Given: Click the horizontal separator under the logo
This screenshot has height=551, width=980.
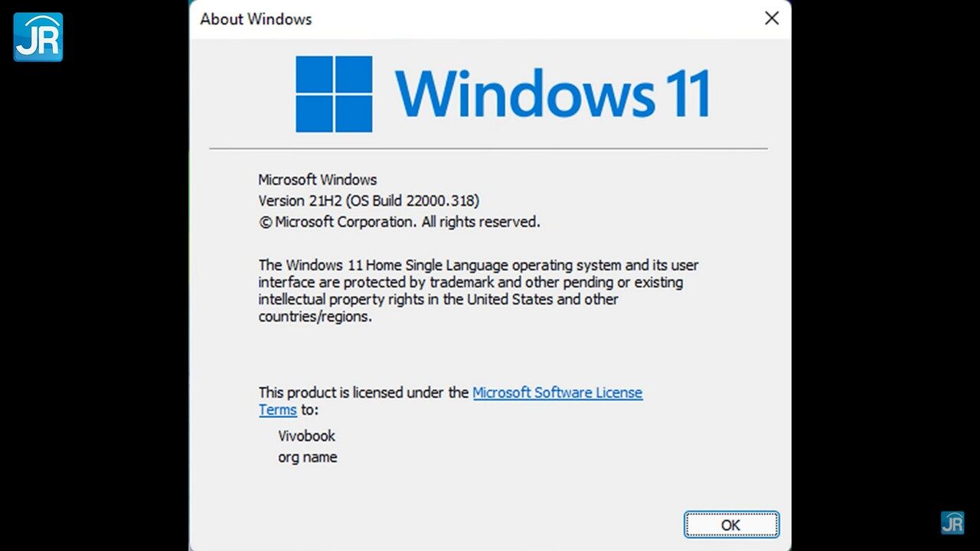Looking at the screenshot, I should 488,148.
